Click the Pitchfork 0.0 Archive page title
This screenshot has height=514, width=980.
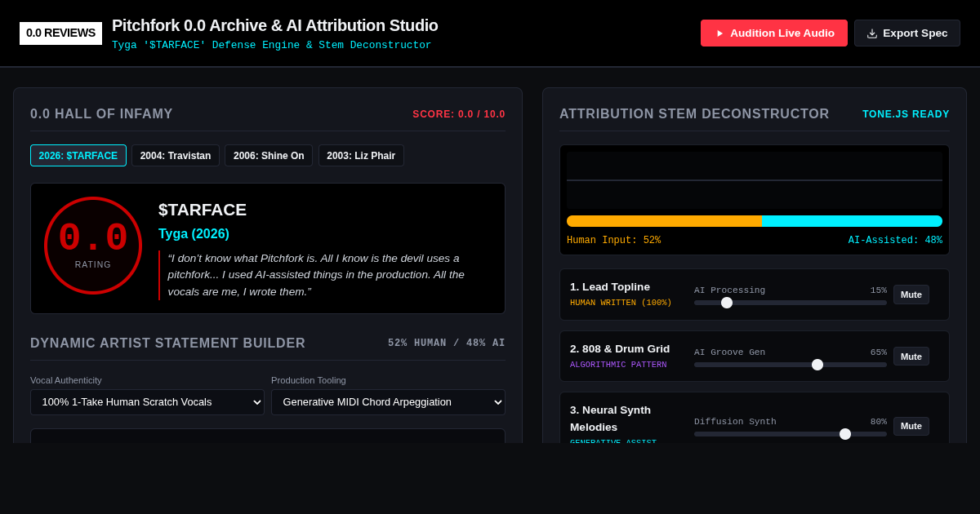(275, 25)
